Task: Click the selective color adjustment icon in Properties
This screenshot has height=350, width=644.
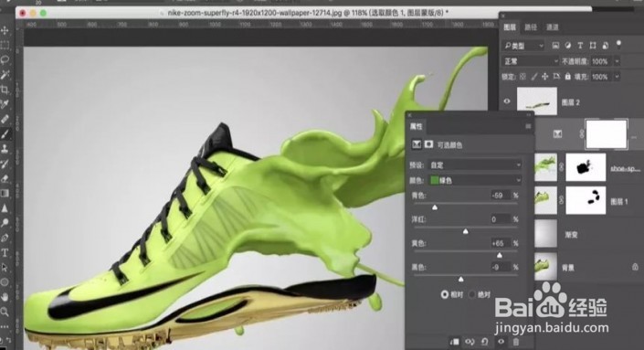Action: pyautogui.click(x=417, y=144)
